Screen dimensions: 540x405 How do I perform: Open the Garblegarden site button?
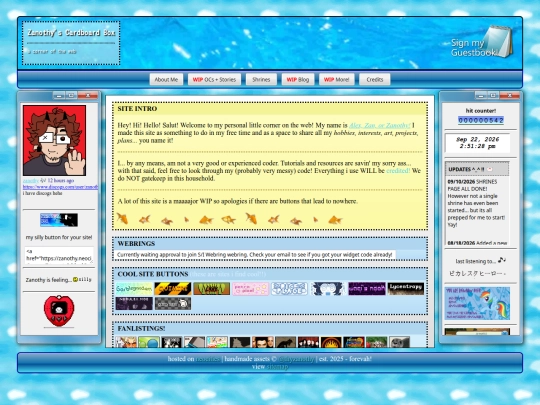pos(134,289)
